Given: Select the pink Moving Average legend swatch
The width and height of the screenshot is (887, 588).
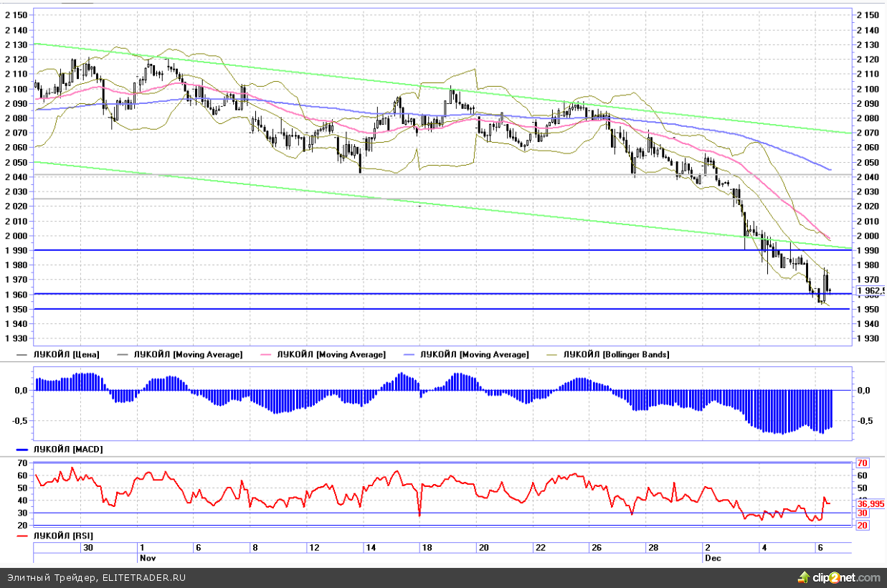Looking at the screenshot, I should point(265,355).
